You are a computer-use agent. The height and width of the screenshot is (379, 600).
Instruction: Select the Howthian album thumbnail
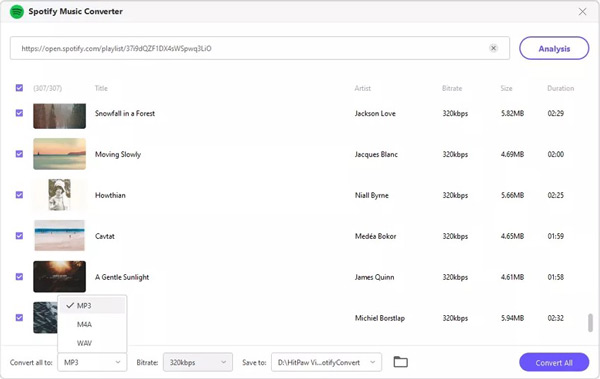[x=59, y=195]
